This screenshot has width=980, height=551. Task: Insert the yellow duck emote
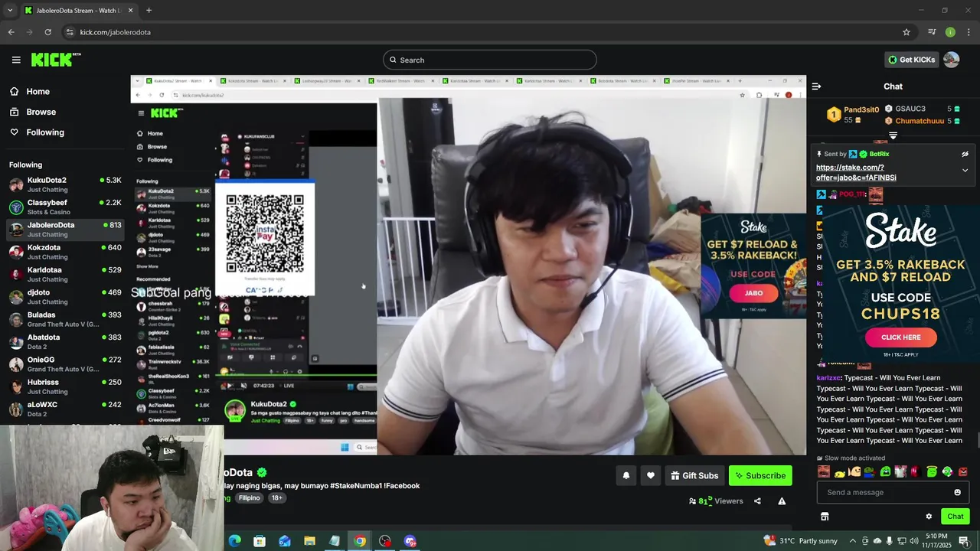tap(840, 474)
